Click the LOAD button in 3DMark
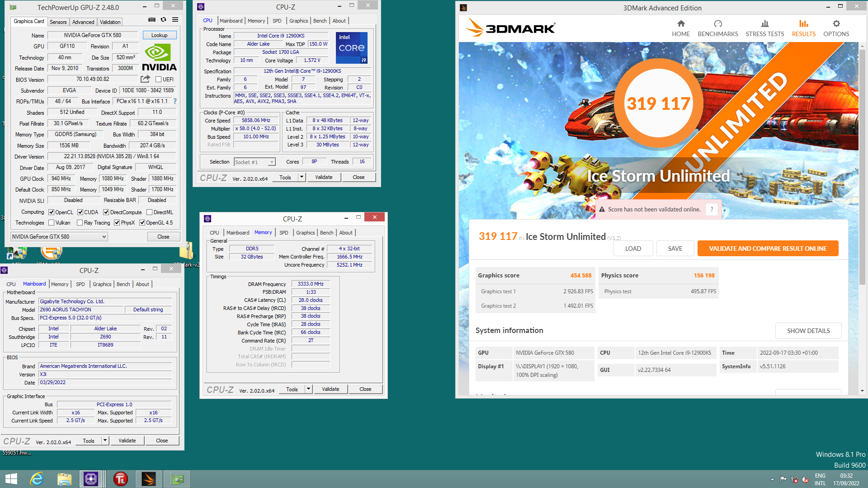The width and height of the screenshot is (868, 488). [633, 249]
